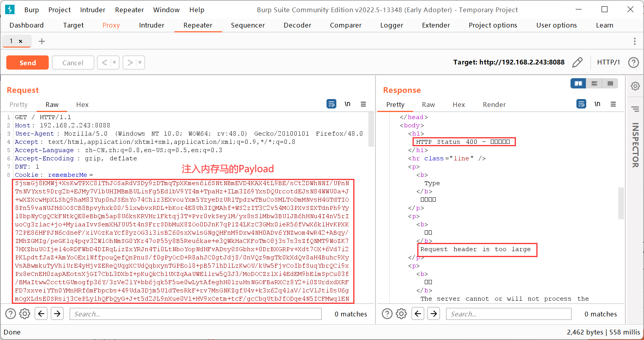Toggle non-printable chars in Response panel

[597, 104]
